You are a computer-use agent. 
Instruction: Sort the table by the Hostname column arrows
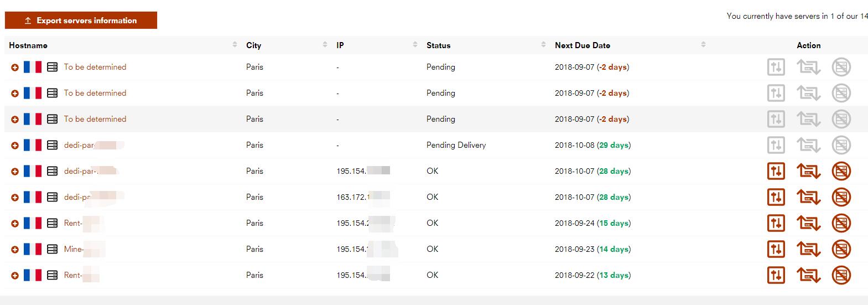(235, 45)
